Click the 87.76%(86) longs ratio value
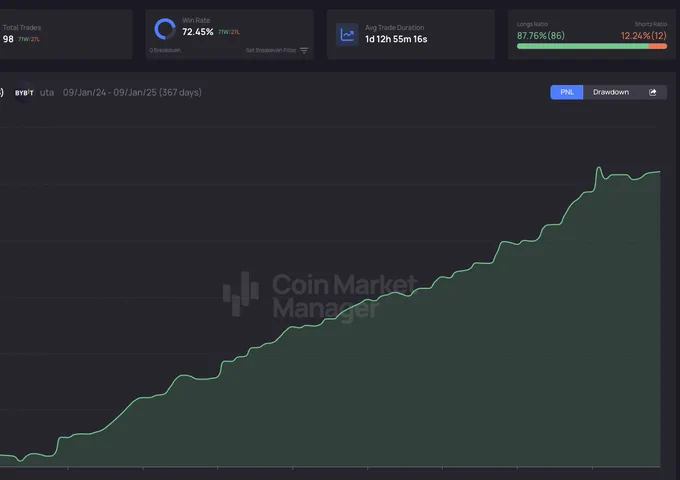Viewport: 680px width, 480px height. pos(540,36)
